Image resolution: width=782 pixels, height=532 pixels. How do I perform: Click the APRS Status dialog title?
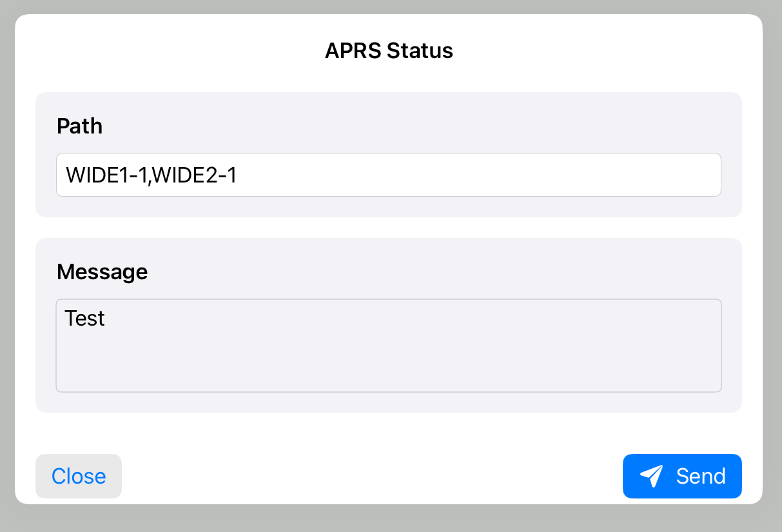[x=389, y=50]
